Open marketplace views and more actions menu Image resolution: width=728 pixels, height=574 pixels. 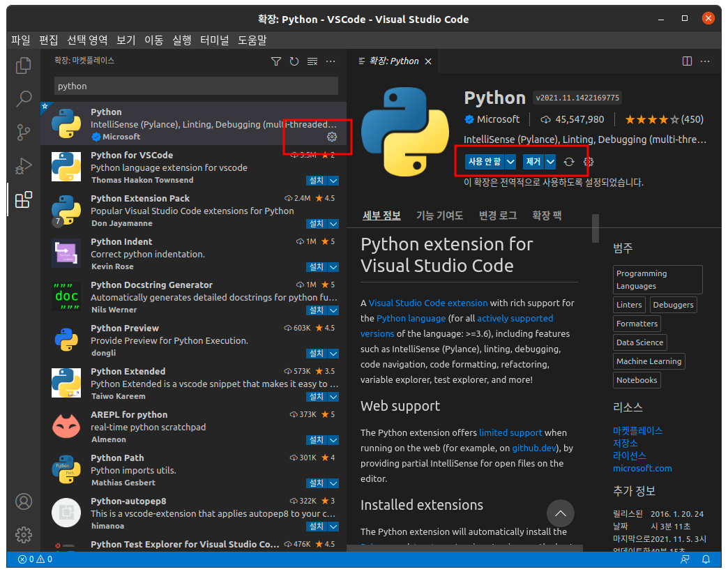click(331, 61)
